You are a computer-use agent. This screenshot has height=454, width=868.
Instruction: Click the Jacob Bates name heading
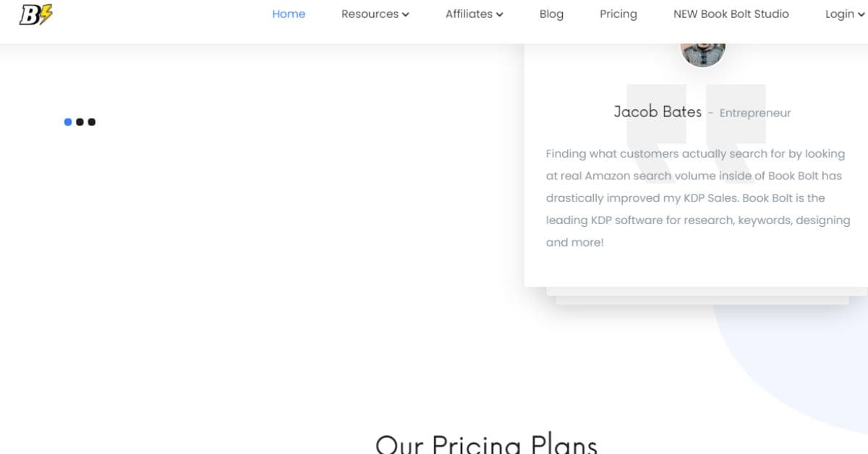pos(658,111)
